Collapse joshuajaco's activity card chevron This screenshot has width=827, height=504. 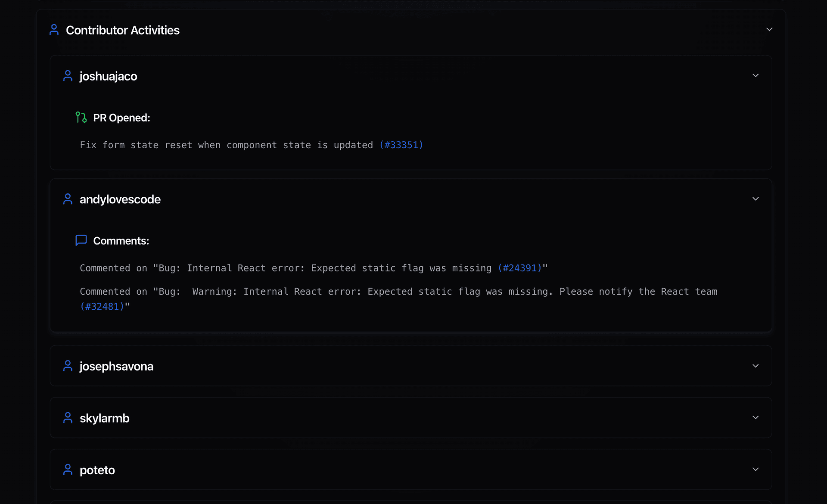tap(755, 75)
